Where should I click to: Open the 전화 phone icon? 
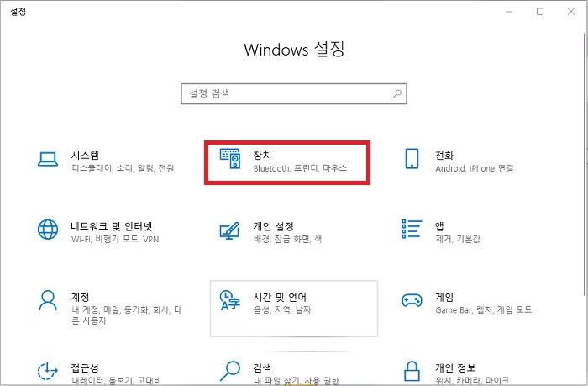pos(412,158)
